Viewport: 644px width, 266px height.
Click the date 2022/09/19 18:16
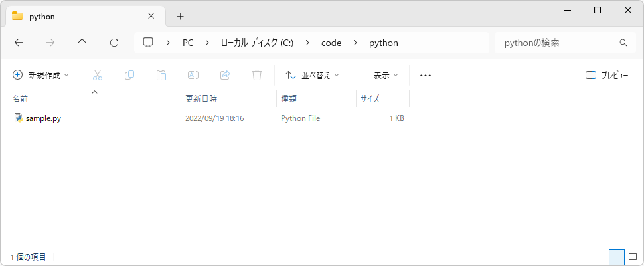pos(215,118)
